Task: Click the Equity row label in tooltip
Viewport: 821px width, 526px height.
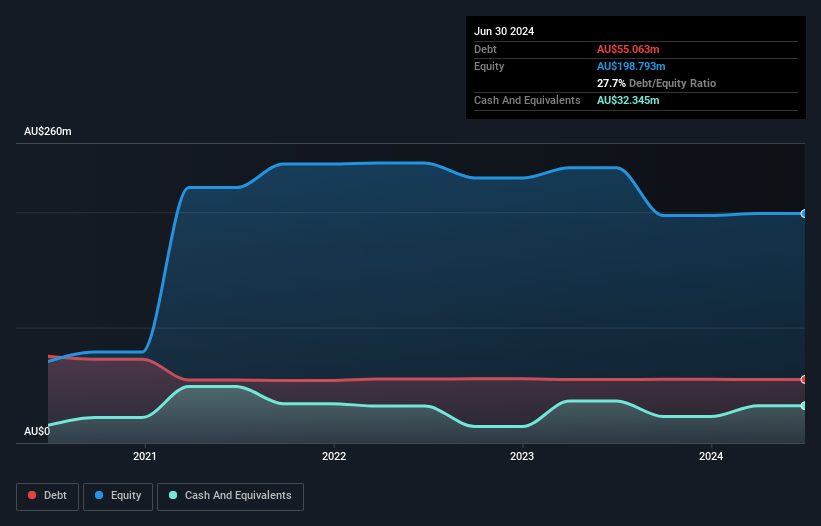Action: coord(489,66)
